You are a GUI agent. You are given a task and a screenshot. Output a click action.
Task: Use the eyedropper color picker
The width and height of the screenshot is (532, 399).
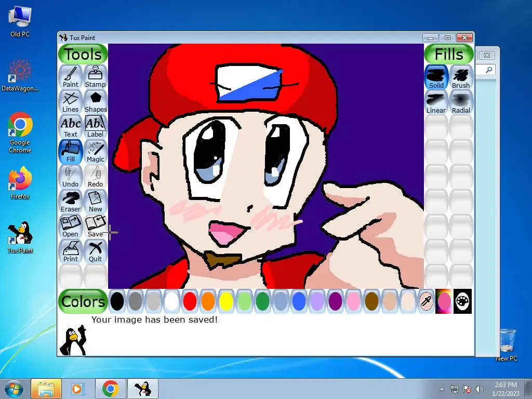click(x=426, y=301)
